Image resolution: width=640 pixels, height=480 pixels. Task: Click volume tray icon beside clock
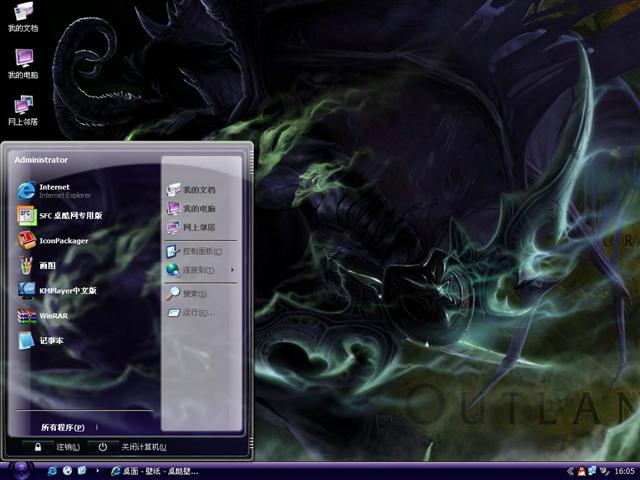(x=604, y=471)
